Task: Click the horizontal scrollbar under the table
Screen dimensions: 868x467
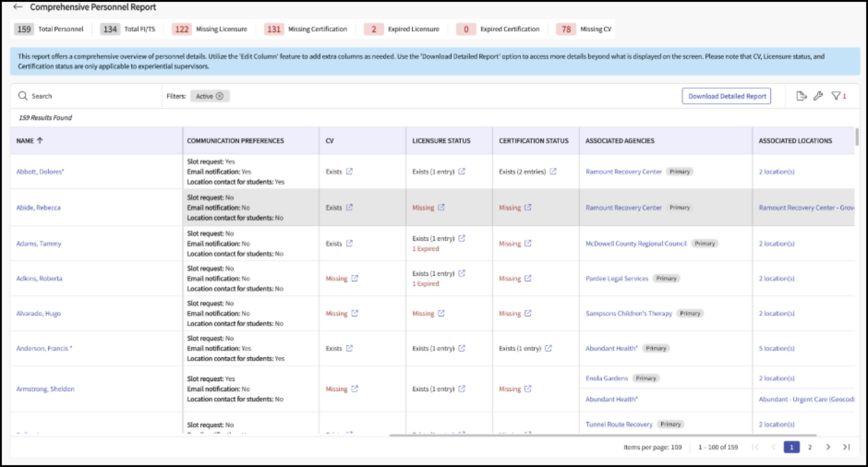Action: (603, 435)
